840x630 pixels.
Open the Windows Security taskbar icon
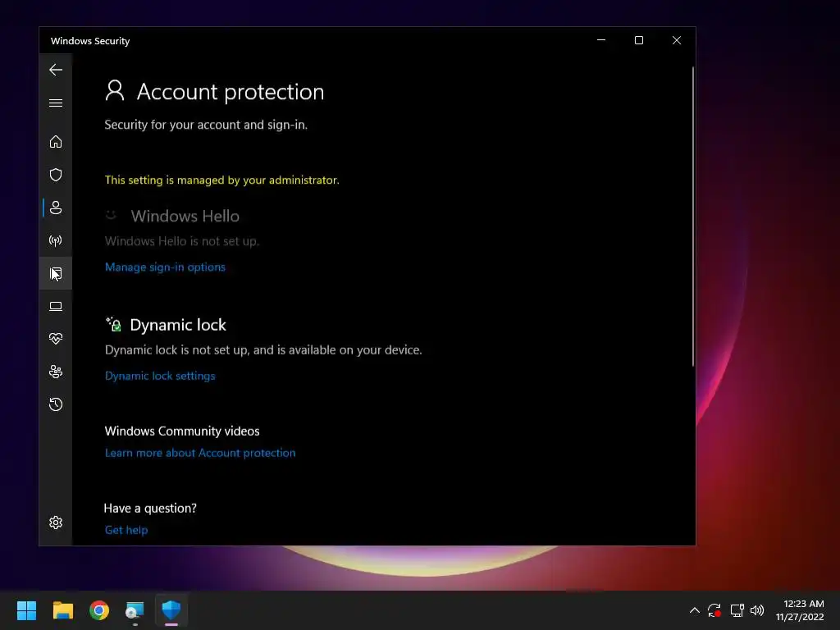171,610
